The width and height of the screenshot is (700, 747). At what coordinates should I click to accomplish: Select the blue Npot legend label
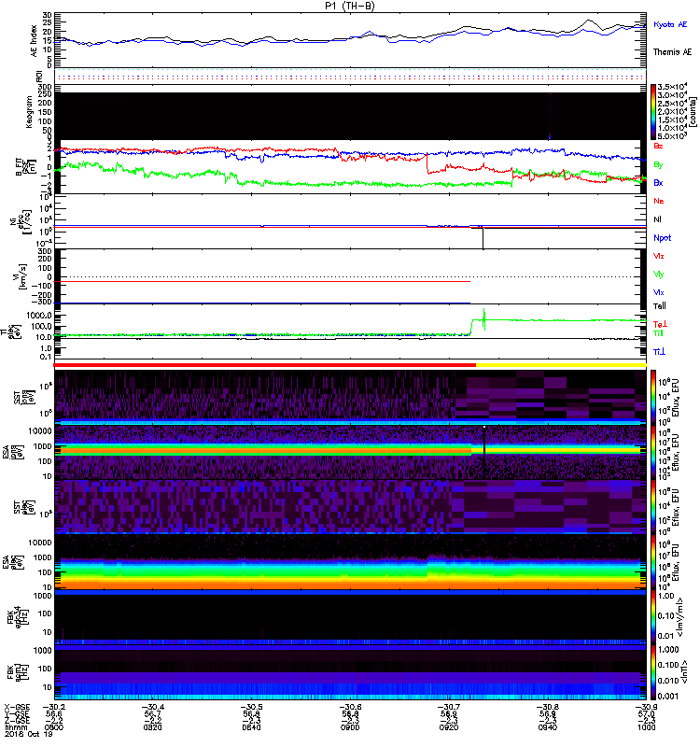coord(662,237)
